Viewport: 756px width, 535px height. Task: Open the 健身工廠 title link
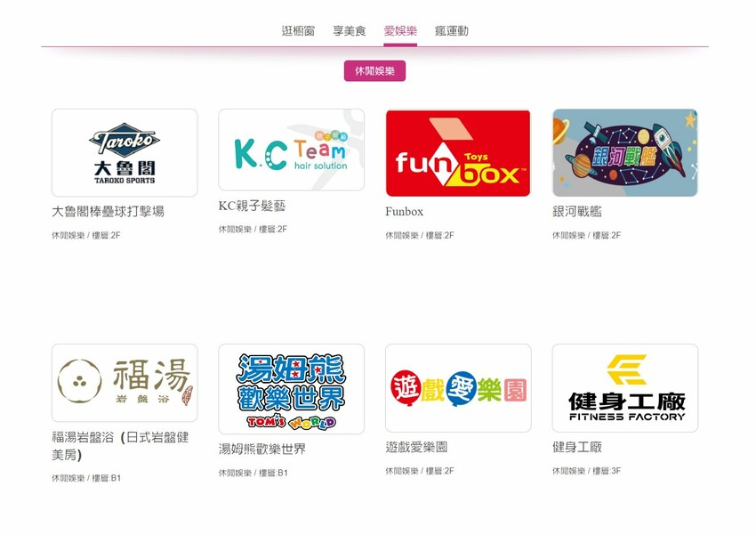576,447
